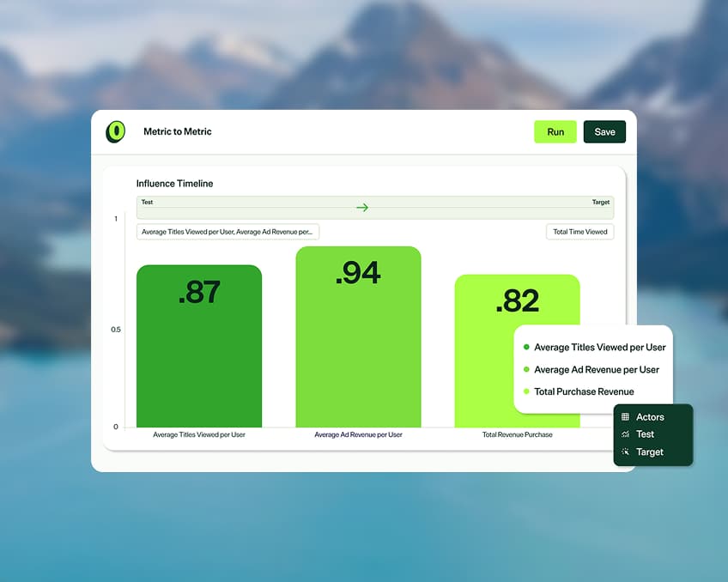Click the Test label in the timeline bar
Viewport: 728px width, 582px height.
tap(147, 202)
